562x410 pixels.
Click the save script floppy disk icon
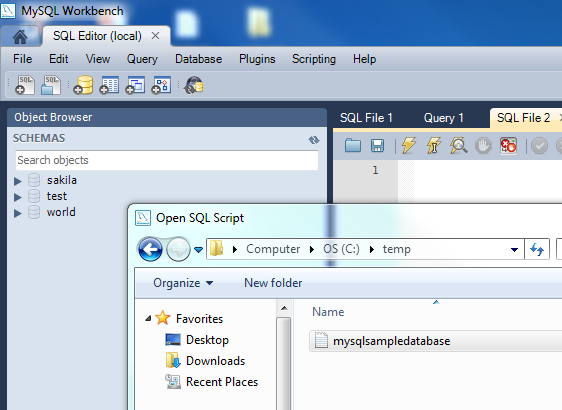point(377,146)
